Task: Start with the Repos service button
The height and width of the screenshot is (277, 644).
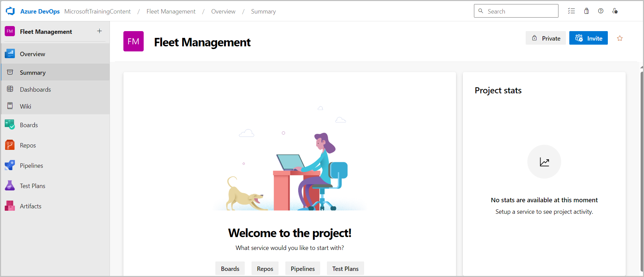Action: pos(265,269)
